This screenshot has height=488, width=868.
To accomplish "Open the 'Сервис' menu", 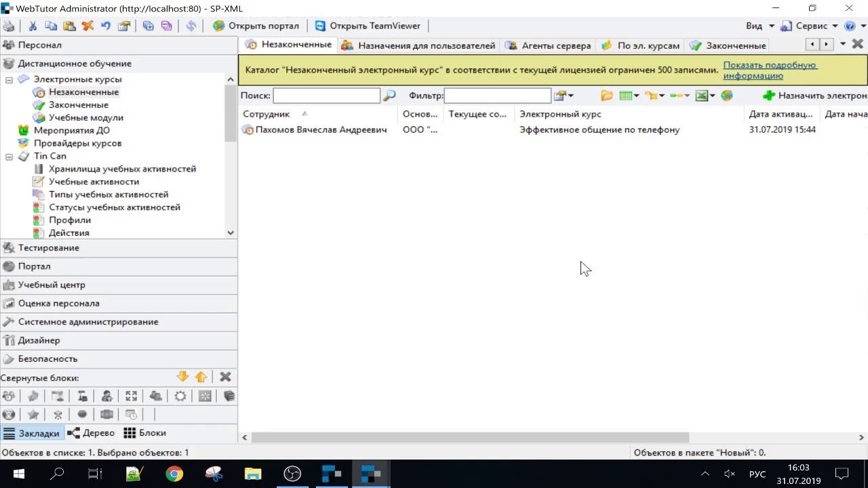I will click(809, 26).
